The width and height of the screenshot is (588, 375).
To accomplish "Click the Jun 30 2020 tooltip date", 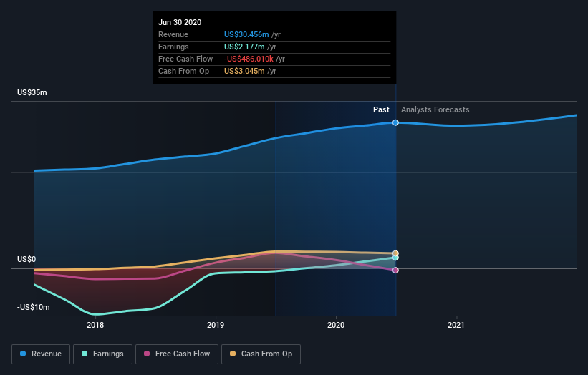I will coord(180,22).
